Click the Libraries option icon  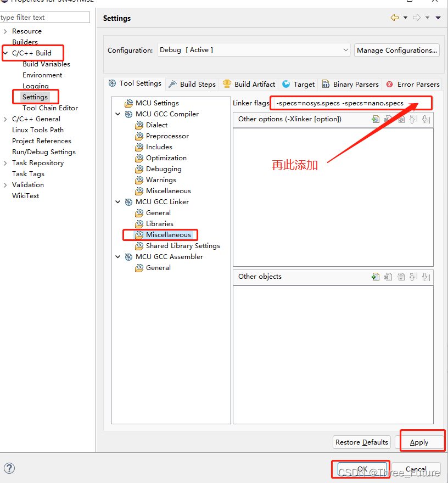pos(139,224)
